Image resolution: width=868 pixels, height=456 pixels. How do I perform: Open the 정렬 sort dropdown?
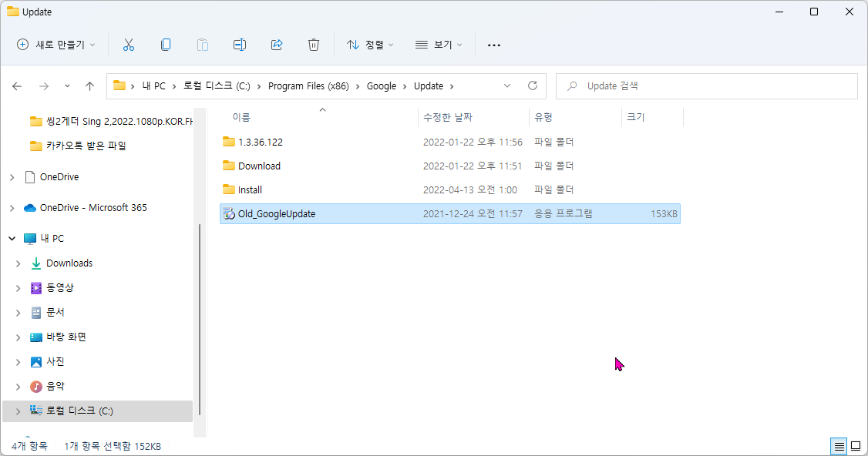(370, 45)
